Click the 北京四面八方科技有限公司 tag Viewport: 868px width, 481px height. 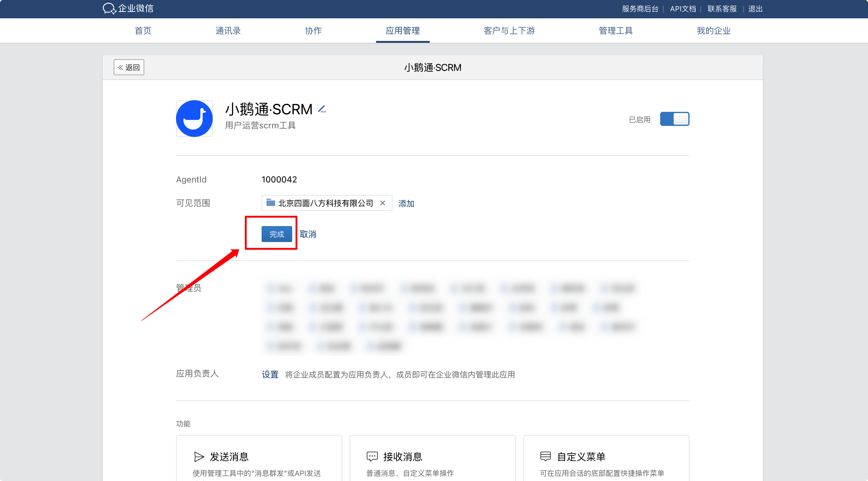(x=327, y=203)
